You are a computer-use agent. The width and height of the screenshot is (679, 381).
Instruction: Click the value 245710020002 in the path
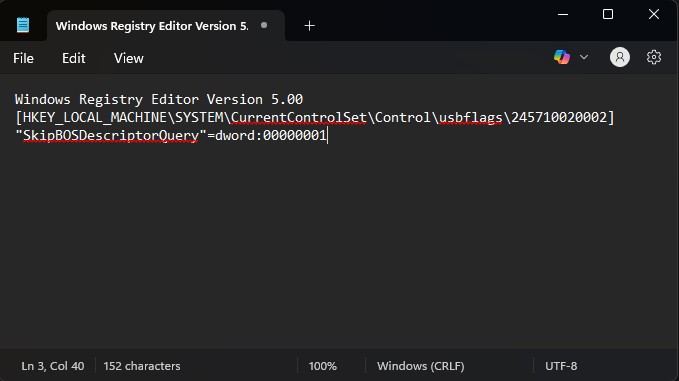559,117
